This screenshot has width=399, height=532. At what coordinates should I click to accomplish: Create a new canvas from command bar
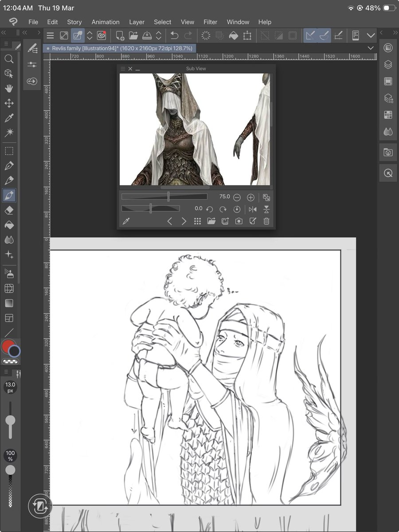tap(119, 36)
